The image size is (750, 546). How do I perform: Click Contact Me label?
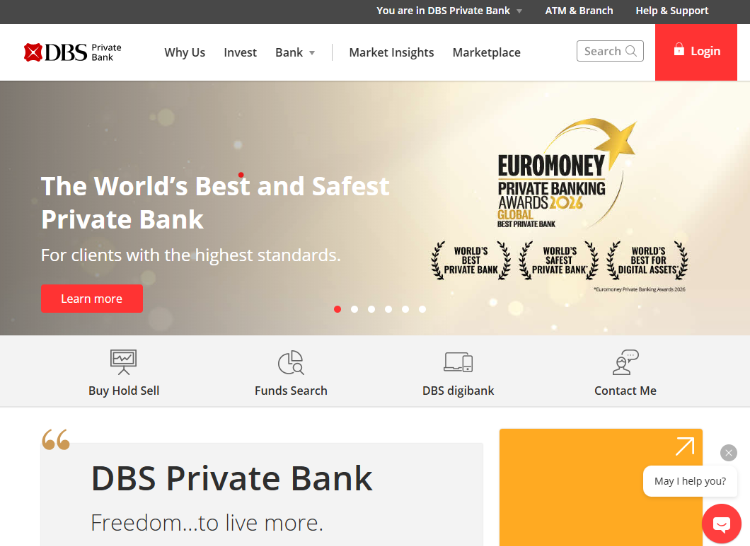626,391
